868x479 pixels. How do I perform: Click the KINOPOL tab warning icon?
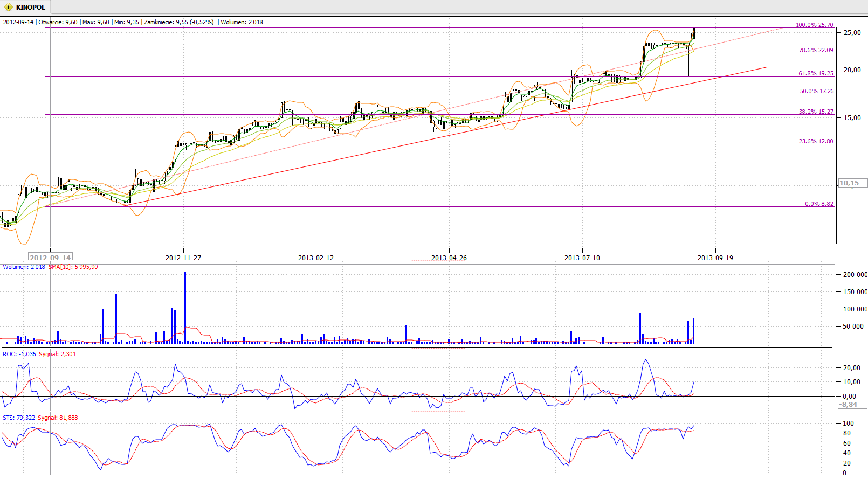(x=9, y=7)
